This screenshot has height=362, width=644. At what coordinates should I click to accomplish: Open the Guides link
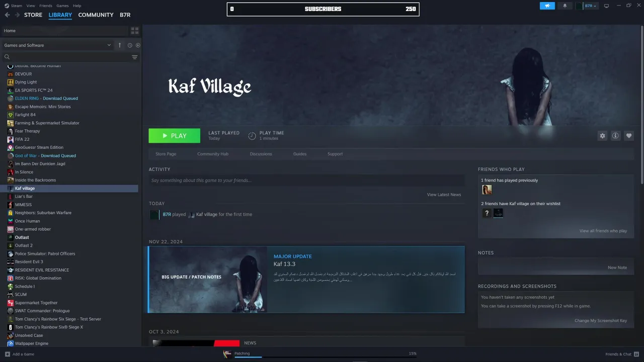[x=300, y=154]
